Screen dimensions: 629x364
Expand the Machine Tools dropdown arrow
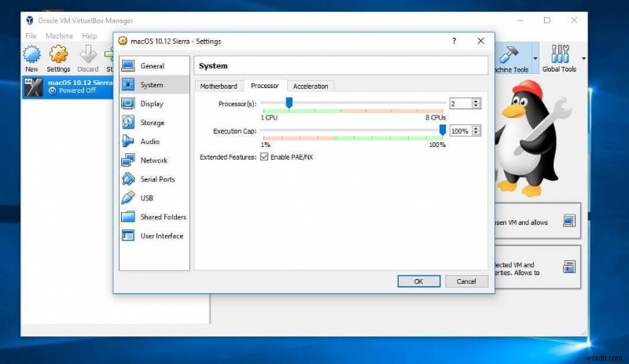[x=535, y=59]
